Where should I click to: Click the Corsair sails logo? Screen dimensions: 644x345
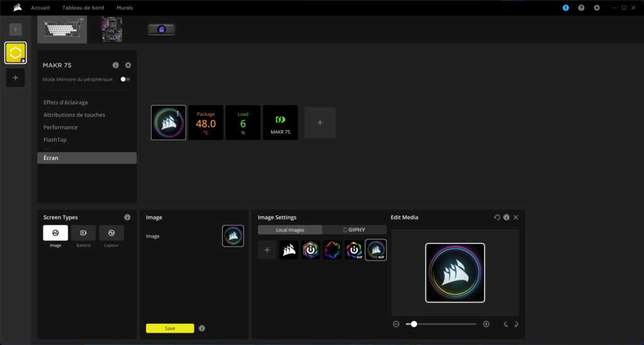coord(17,8)
